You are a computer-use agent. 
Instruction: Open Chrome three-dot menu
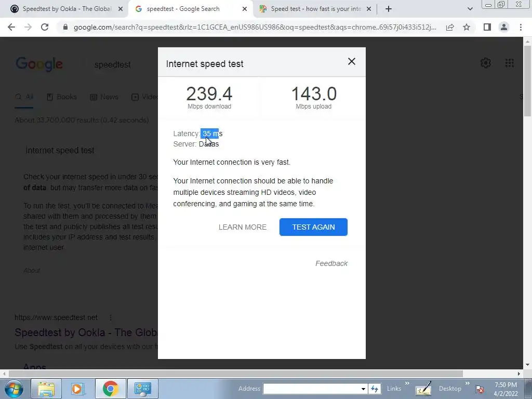click(521, 27)
